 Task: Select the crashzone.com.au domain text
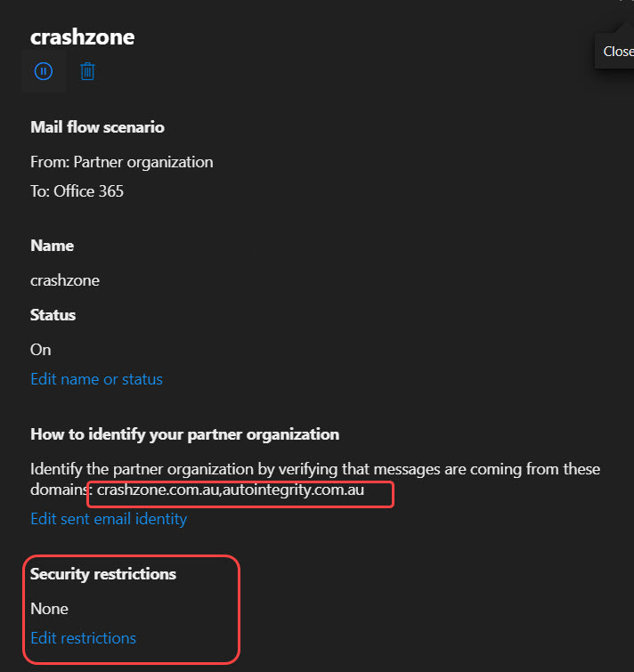coord(158,490)
